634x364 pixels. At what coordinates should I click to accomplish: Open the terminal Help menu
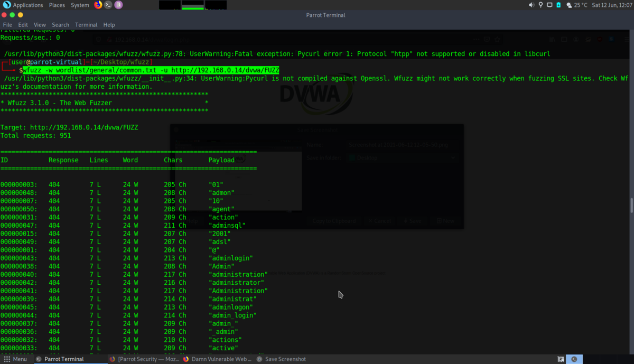[109, 25]
